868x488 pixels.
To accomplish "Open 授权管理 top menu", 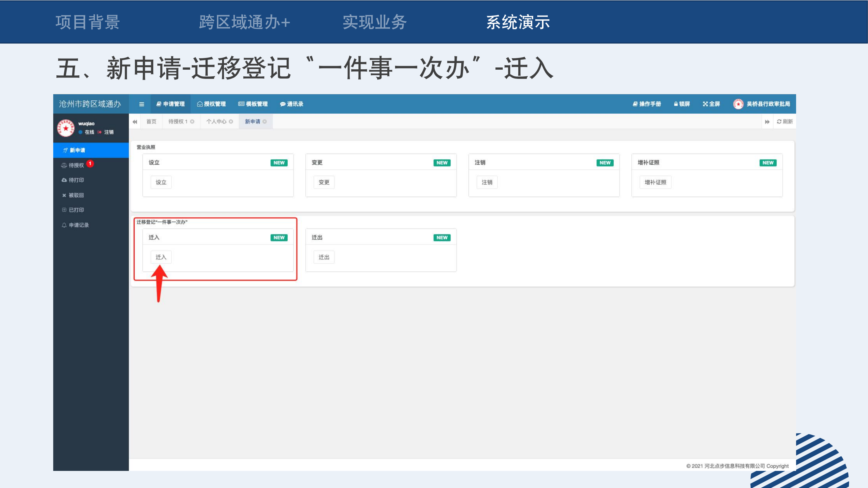I will point(211,104).
